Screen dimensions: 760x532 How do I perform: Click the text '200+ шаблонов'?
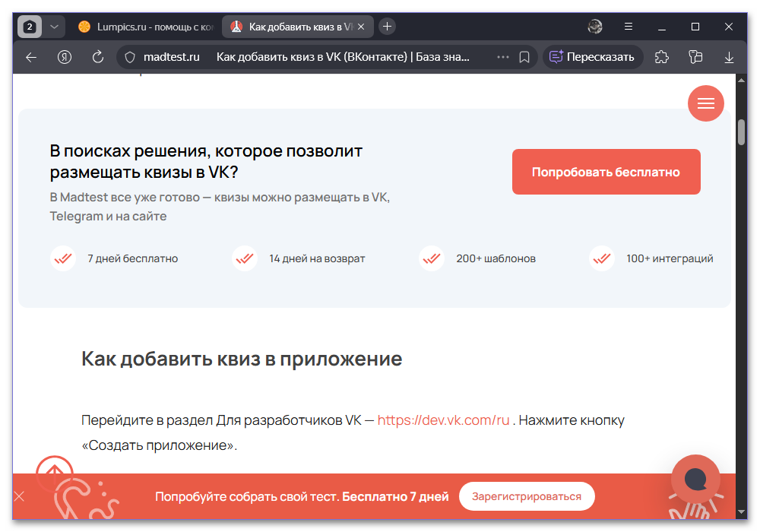click(496, 258)
